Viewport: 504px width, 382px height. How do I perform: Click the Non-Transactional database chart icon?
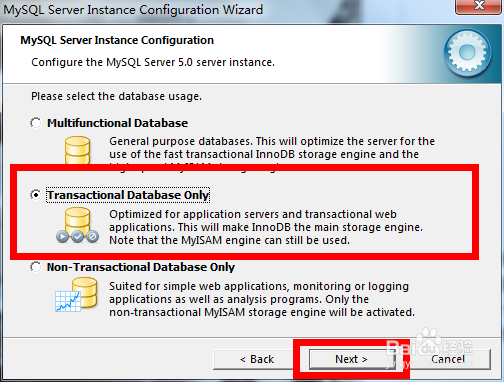pos(76,295)
